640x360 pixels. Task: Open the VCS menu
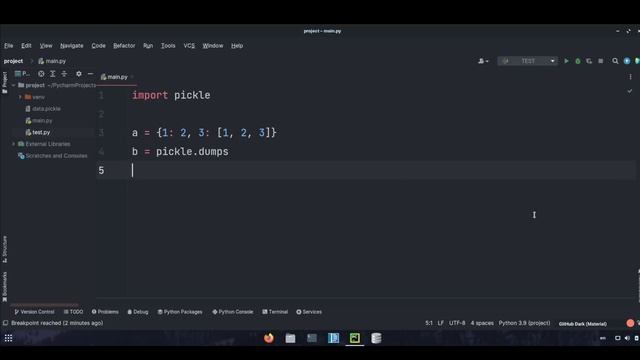tap(189, 46)
